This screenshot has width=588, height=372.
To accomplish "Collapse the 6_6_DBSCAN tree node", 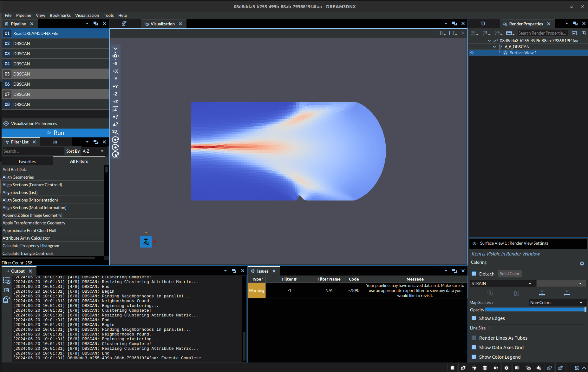I will pyautogui.click(x=494, y=47).
